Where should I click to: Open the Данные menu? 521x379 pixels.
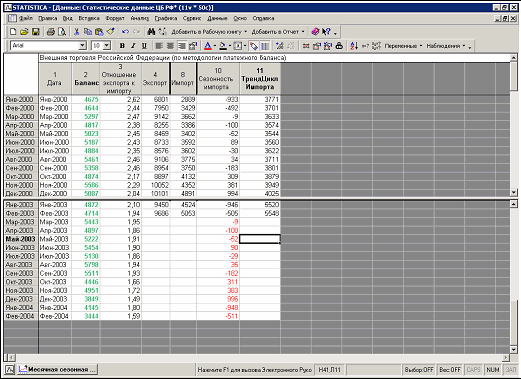point(217,18)
